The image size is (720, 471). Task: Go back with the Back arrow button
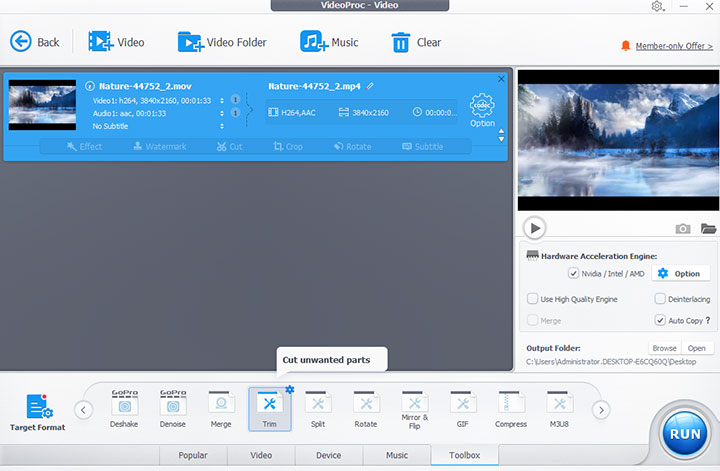pos(34,42)
